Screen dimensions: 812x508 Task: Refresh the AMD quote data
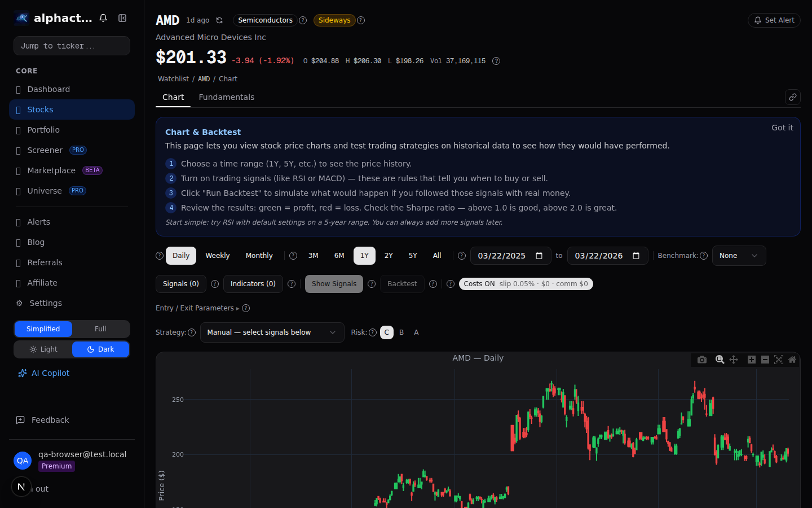coord(219,20)
